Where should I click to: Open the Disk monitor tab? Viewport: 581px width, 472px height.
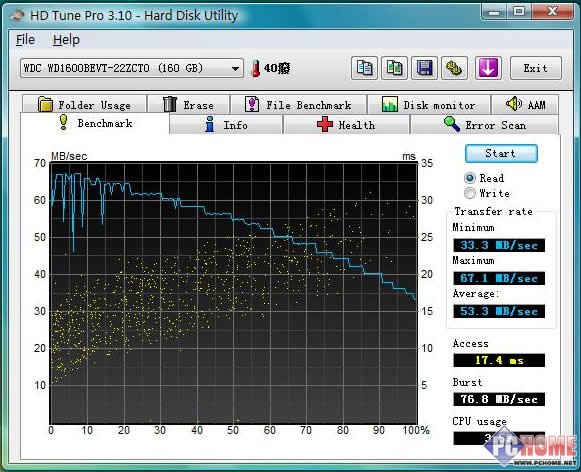(x=429, y=104)
